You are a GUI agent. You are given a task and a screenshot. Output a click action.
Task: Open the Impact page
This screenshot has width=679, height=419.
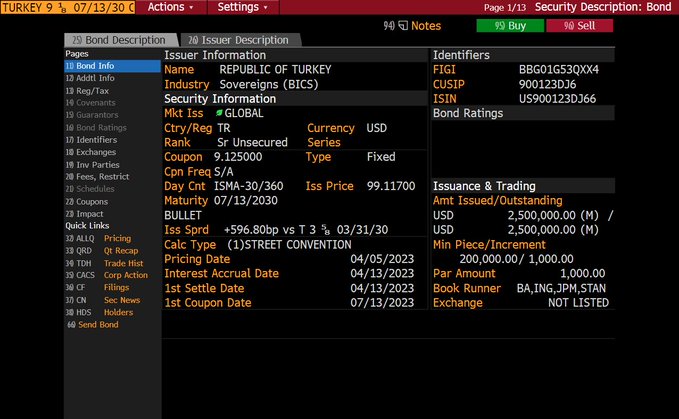pyautogui.click(x=84, y=214)
